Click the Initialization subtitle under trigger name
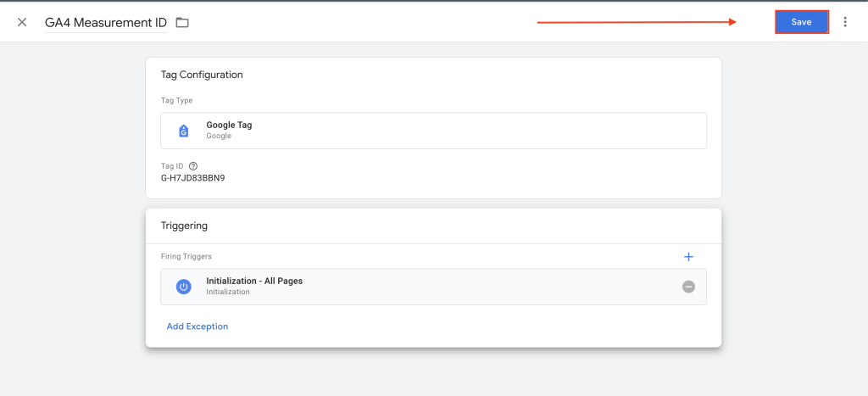The image size is (868, 396). (x=228, y=292)
